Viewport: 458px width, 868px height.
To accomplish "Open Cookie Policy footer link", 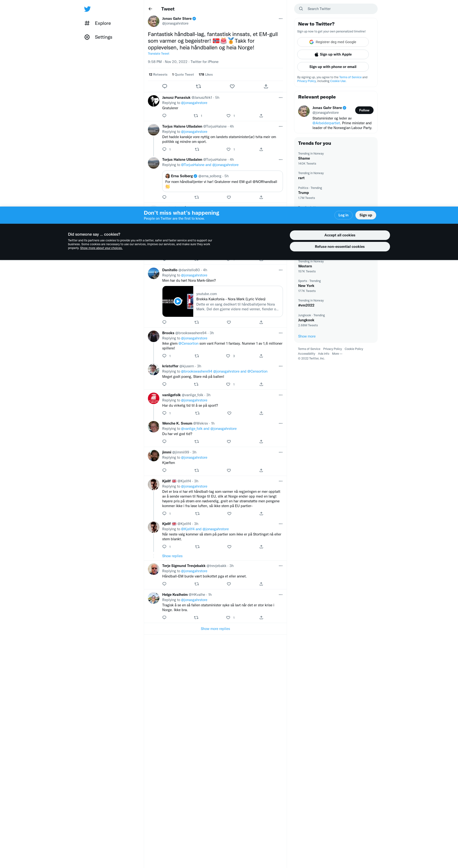I will [354, 349].
